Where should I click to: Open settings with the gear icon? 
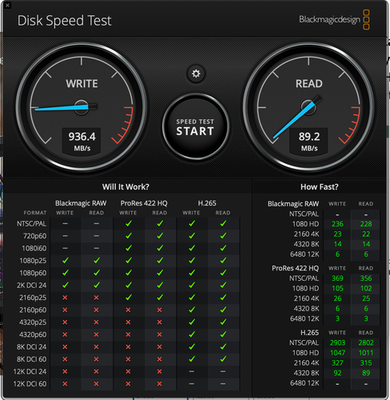(x=196, y=73)
